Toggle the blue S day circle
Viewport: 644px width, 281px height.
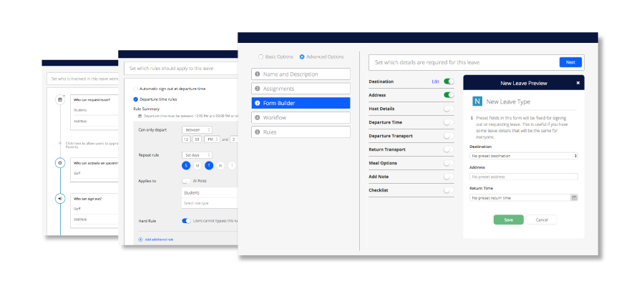(x=187, y=166)
